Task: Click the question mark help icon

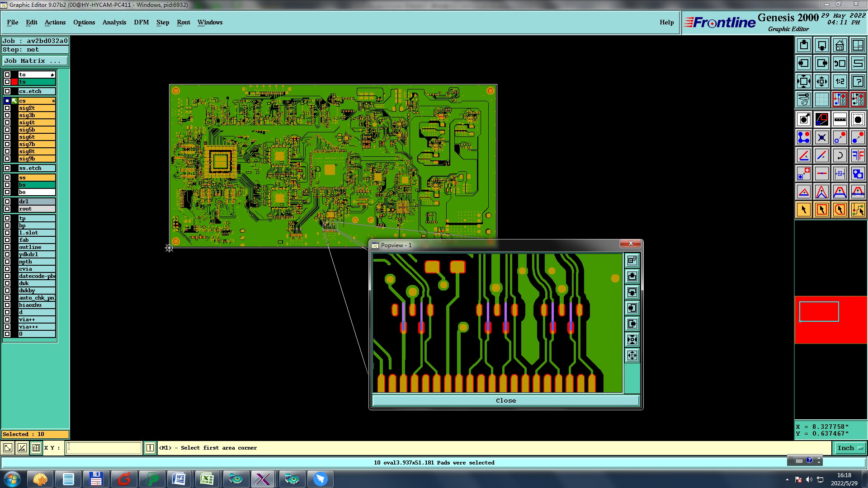Action: (858, 81)
